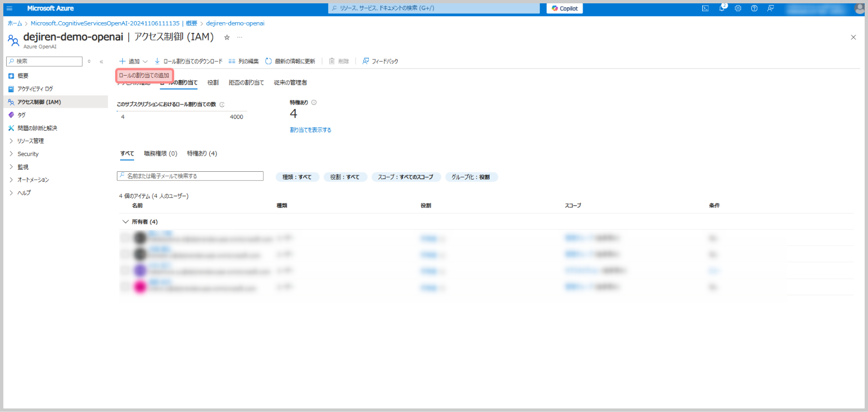This screenshot has width=868, height=412.
Task: Open the help question mark icon
Action: pyautogui.click(x=754, y=8)
